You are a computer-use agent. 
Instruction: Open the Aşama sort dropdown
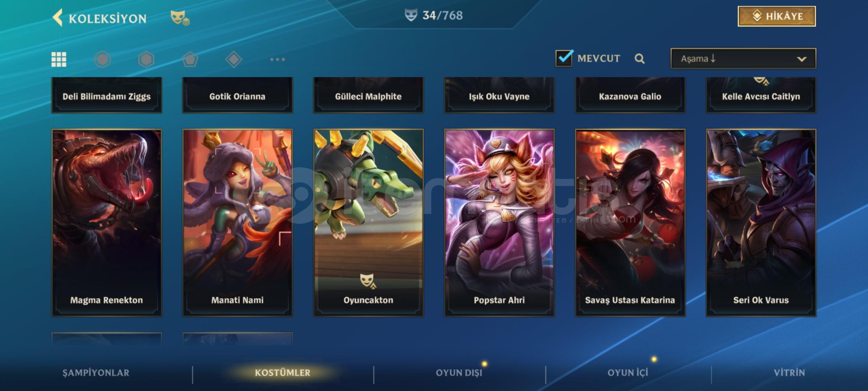coord(743,59)
